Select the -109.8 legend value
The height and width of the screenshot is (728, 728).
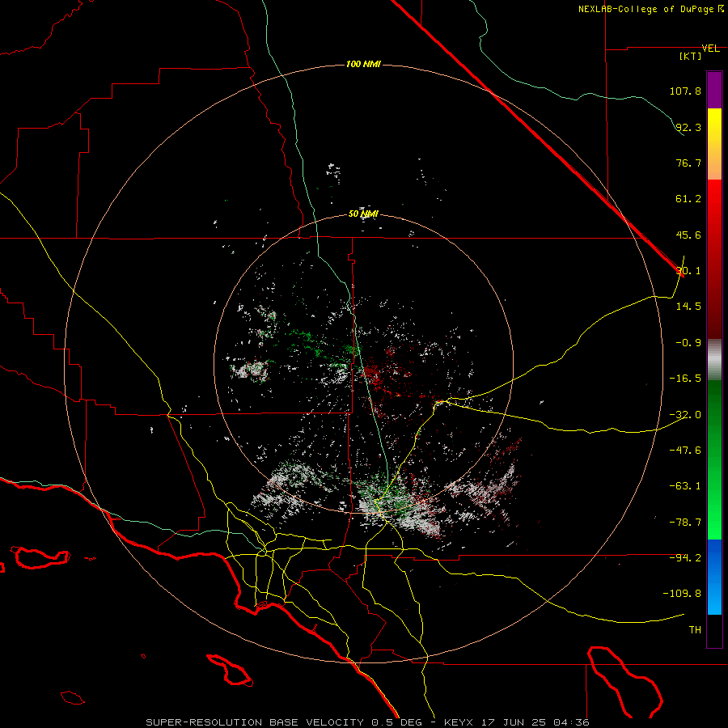click(x=682, y=594)
